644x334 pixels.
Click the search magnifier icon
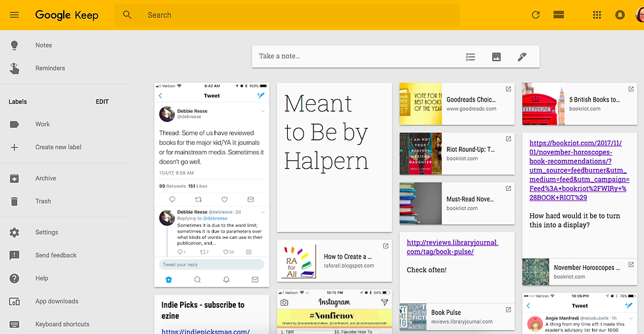tap(127, 15)
